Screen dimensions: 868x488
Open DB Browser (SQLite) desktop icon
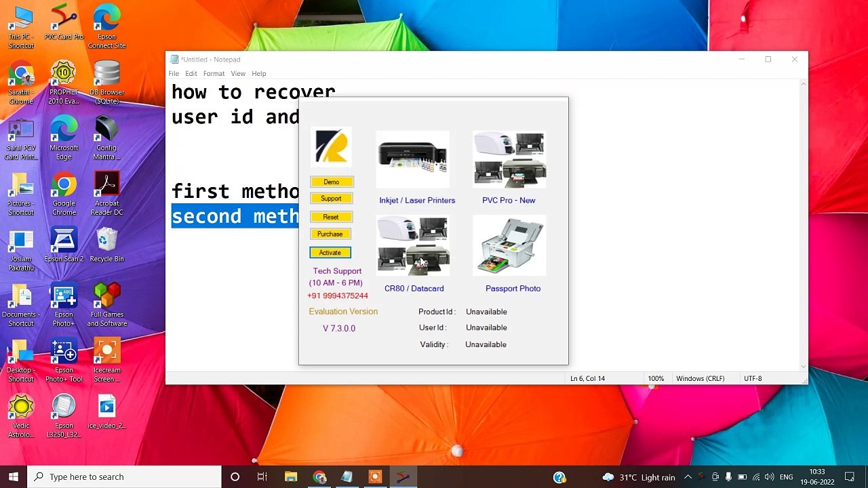click(x=106, y=83)
